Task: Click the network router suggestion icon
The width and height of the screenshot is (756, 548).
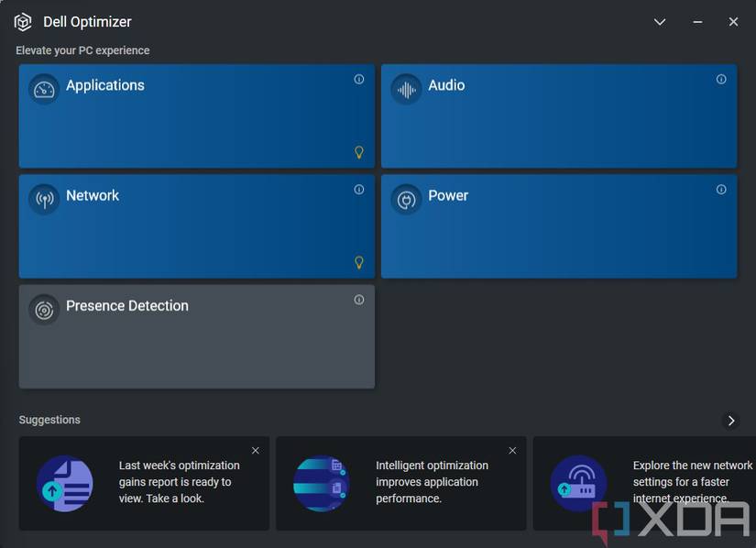Action: coord(578,484)
